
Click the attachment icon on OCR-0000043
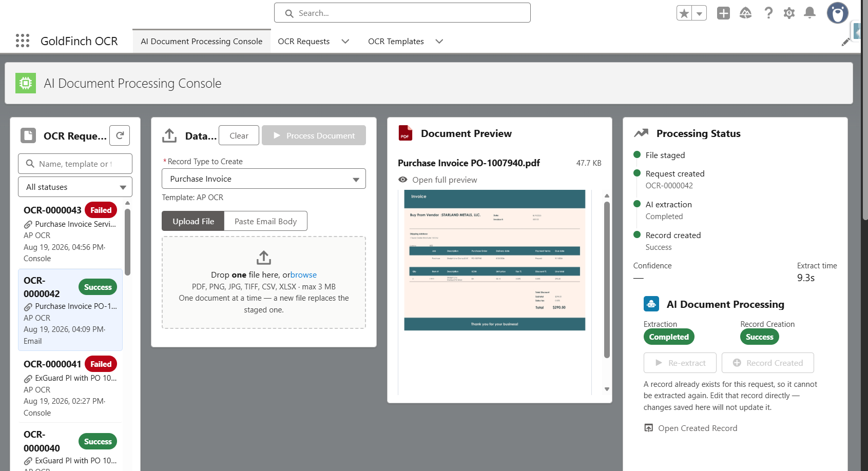(x=28, y=224)
